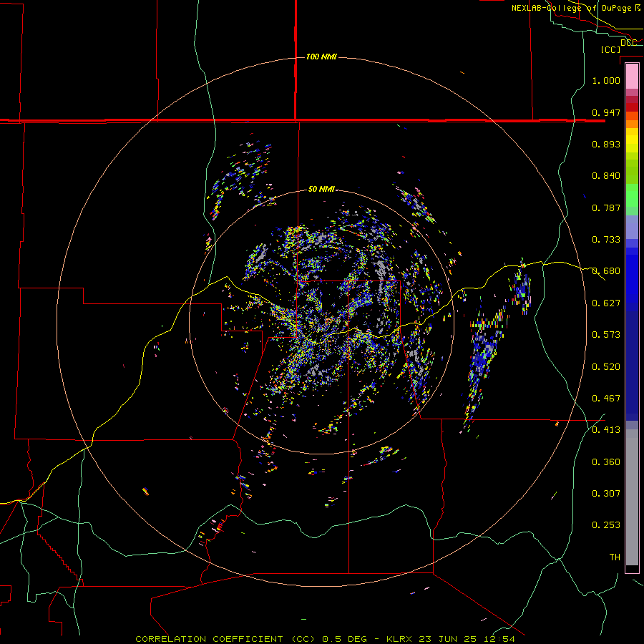The width and height of the screenshot is (644, 644).
Task: Select the 0.947 scale value
Action: coord(606,112)
